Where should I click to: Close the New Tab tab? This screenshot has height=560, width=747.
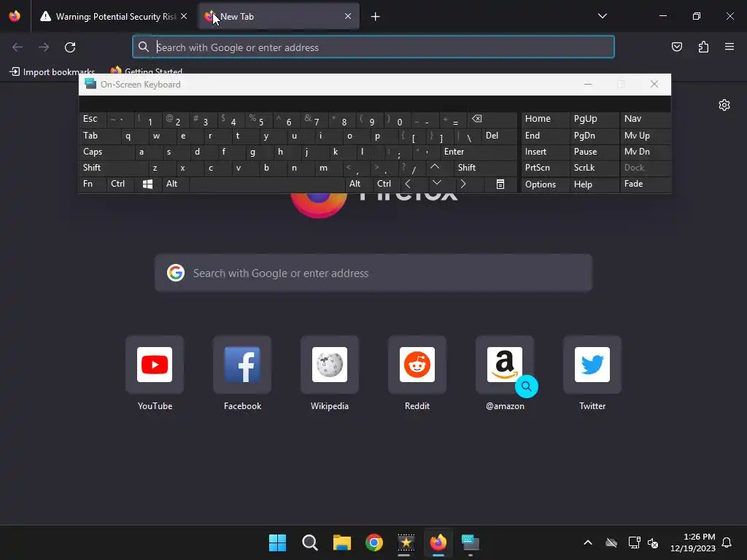tap(348, 16)
